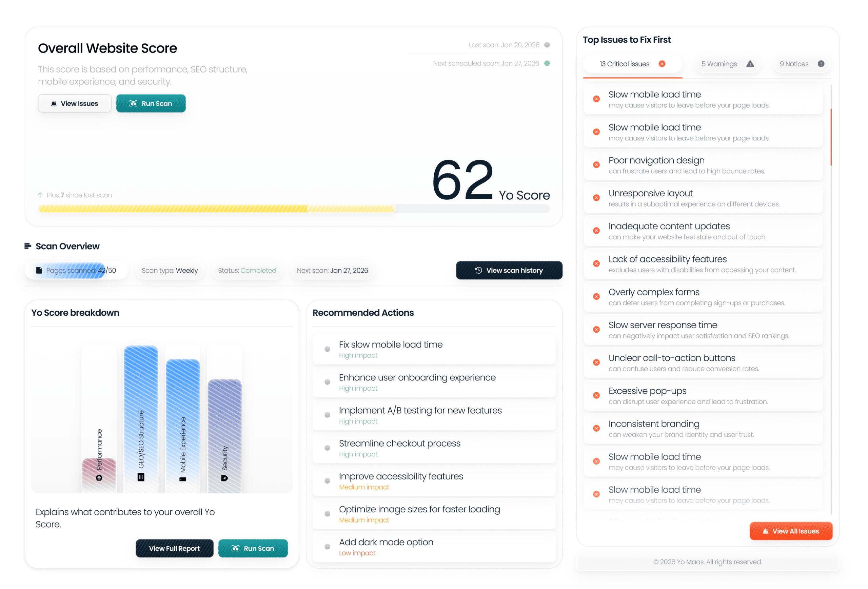Click the error icon beside Lack of accessibility features

[596, 263]
